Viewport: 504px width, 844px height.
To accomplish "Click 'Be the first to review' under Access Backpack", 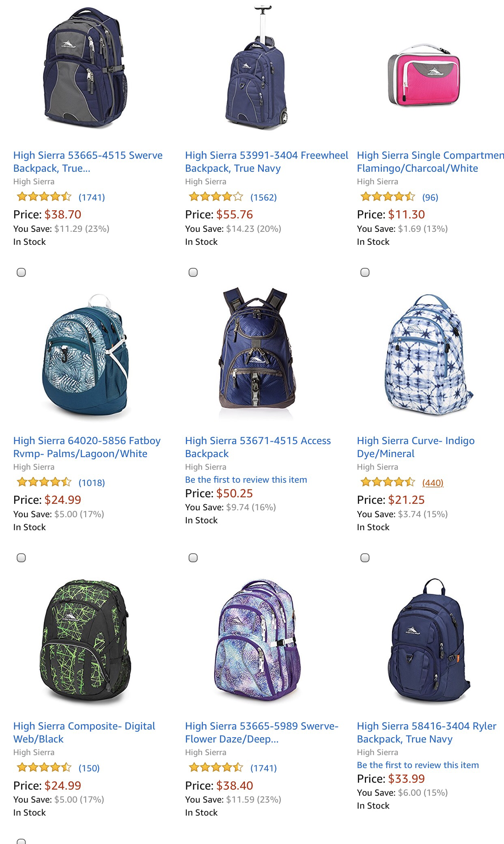I will (246, 479).
